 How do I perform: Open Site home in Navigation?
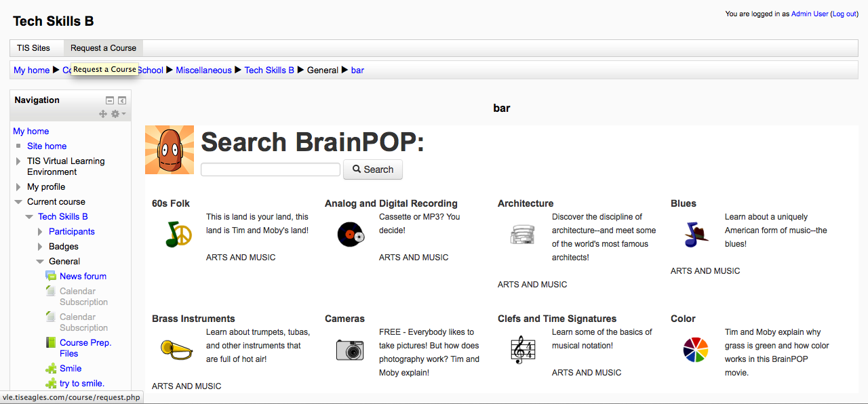pyautogui.click(x=47, y=146)
